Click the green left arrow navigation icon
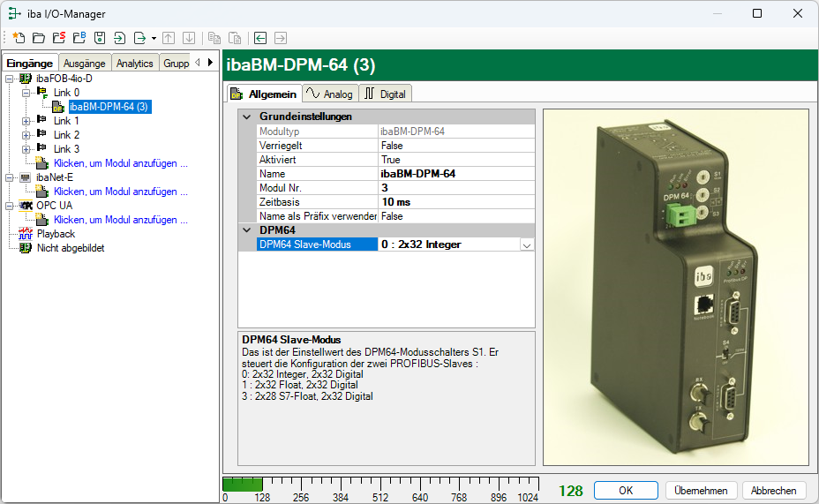Screen dimensions: 819x504 pyautogui.click(x=260, y=38)
